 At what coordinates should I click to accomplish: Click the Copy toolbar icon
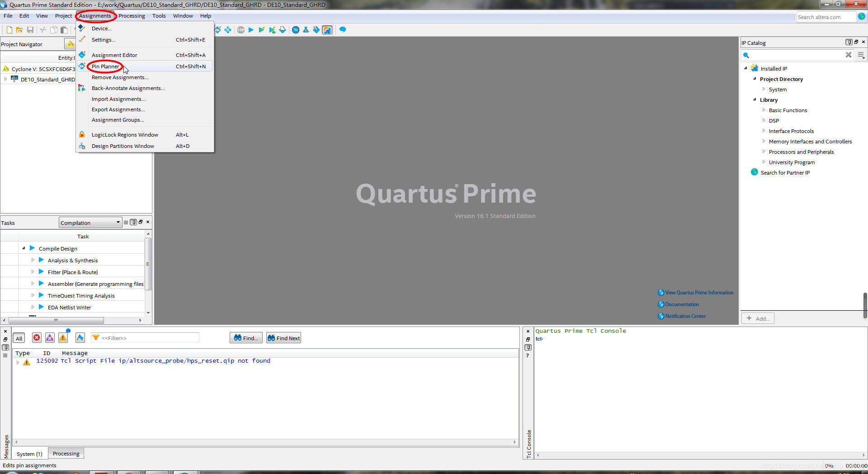(53, 30)
